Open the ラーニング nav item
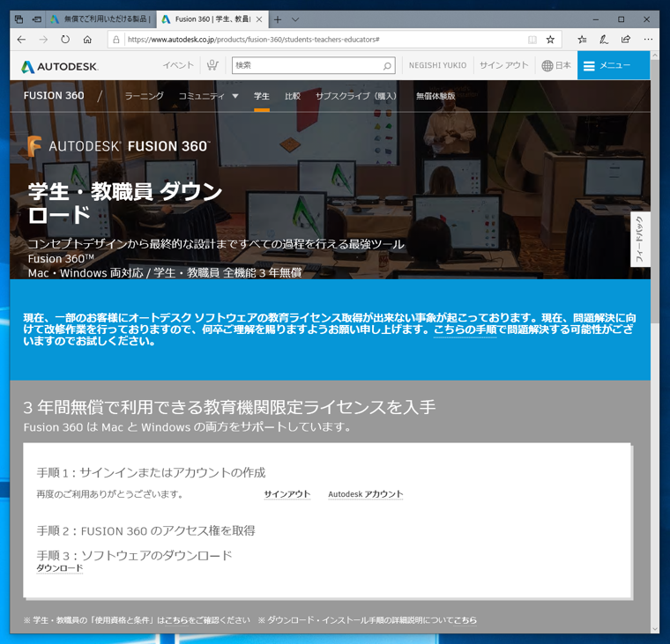Viewport: 670px width, 644px height. pyautogui.click(x=144, y=96)
